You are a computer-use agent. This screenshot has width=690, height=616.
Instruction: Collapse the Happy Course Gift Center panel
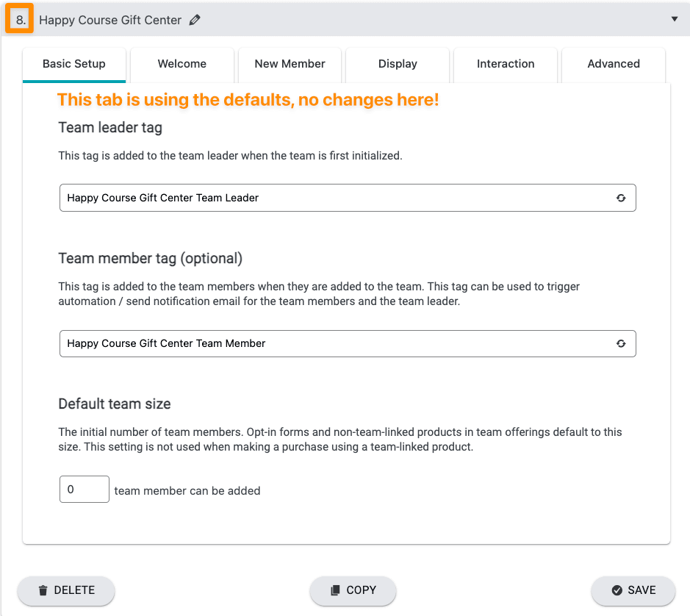click(x=675, y=19)
